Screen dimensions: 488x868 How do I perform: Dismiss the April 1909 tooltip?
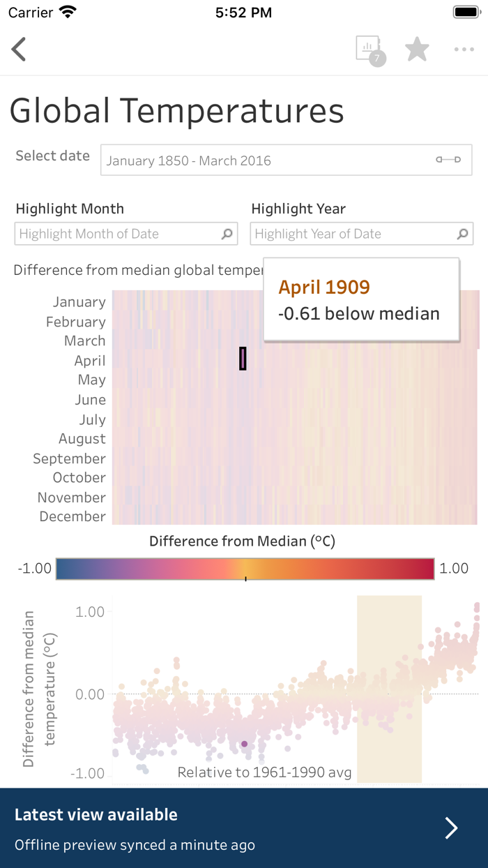point(360,299)
